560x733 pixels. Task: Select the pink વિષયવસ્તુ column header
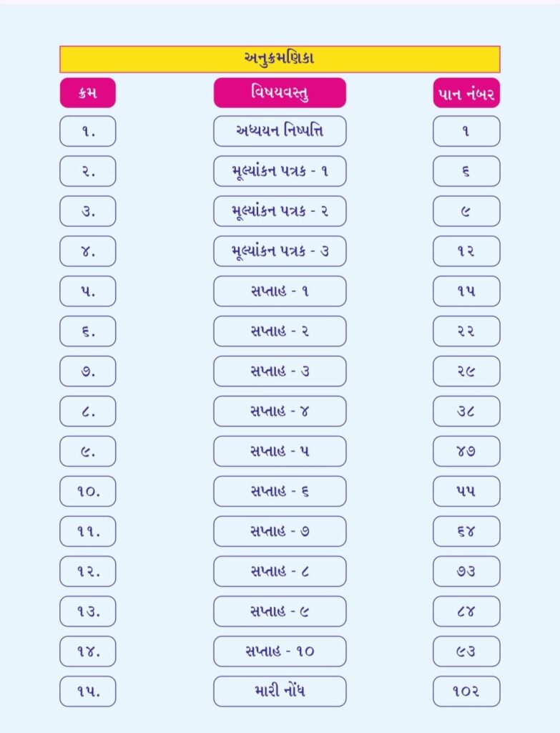(280, 93)
